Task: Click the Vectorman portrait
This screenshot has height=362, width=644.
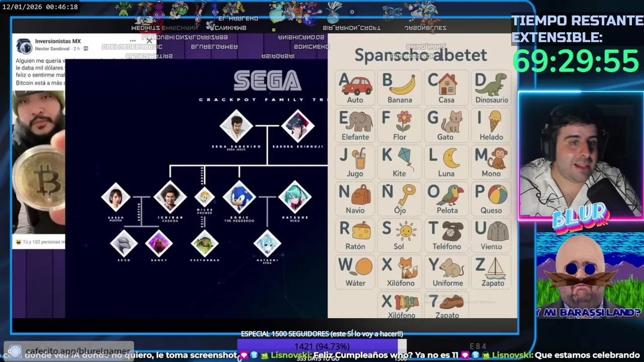Action: 204,243
